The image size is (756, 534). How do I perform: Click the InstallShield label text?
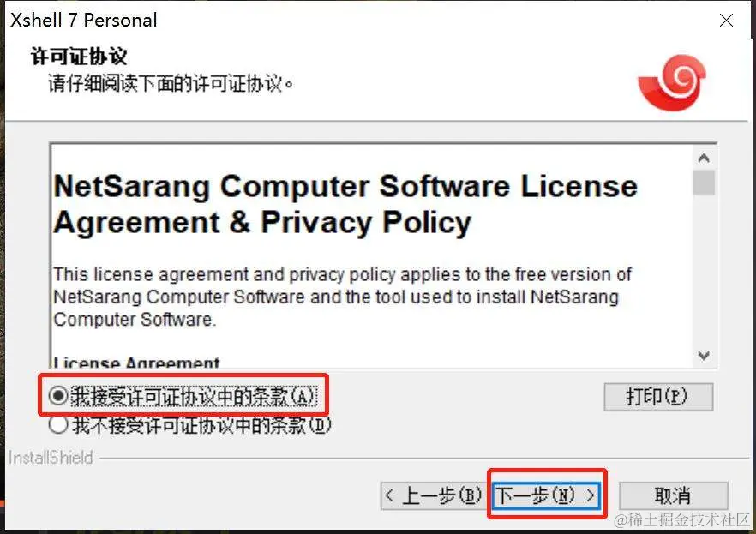point(51,458)
